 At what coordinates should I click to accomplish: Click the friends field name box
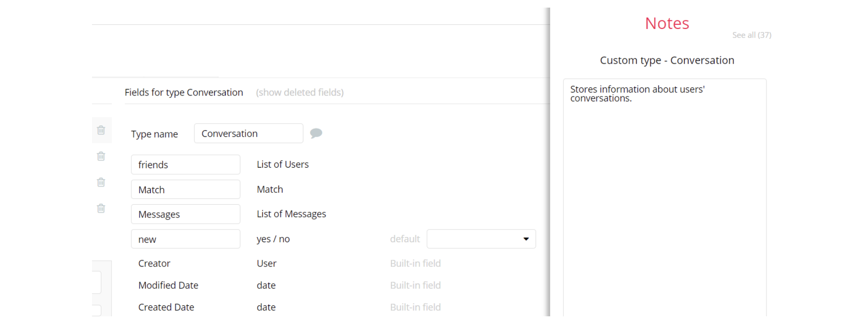[x=185, y=165]
